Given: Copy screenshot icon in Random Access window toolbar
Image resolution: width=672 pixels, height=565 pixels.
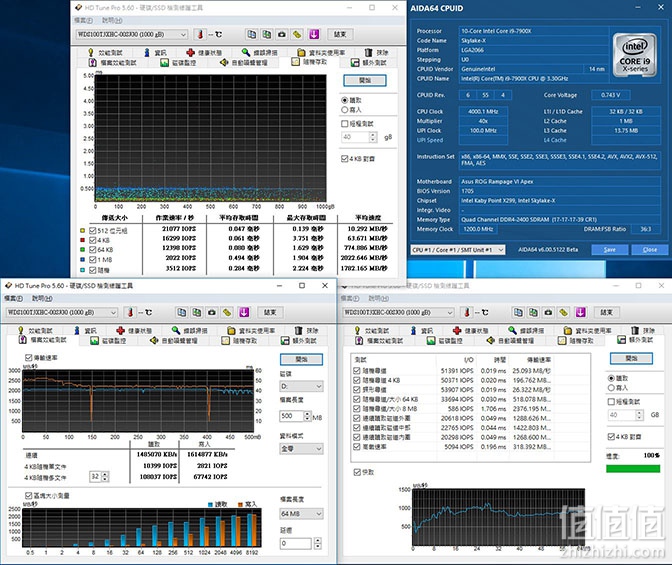Looking at the screenshot, I should 267,34.
